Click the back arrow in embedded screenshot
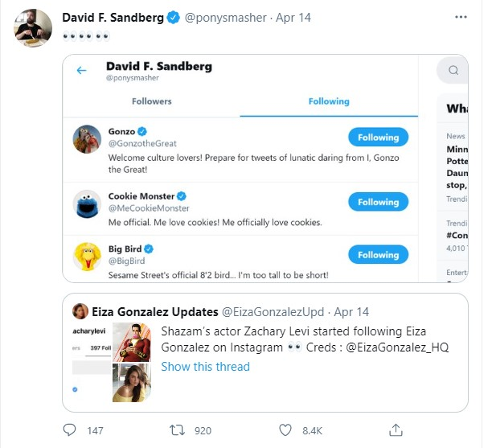This screenshot has height=448, width=492. click(81, 71)
